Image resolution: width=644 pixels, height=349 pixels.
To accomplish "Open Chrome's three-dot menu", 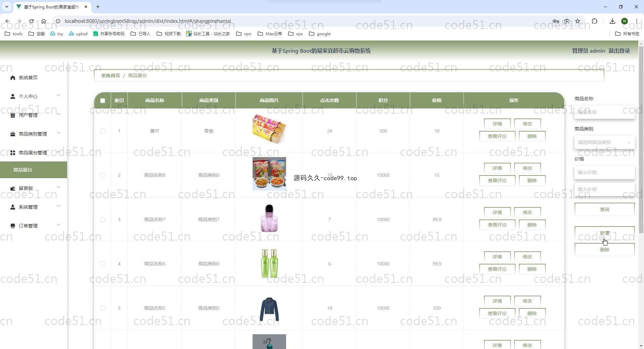I will click(x=636, y=21).
